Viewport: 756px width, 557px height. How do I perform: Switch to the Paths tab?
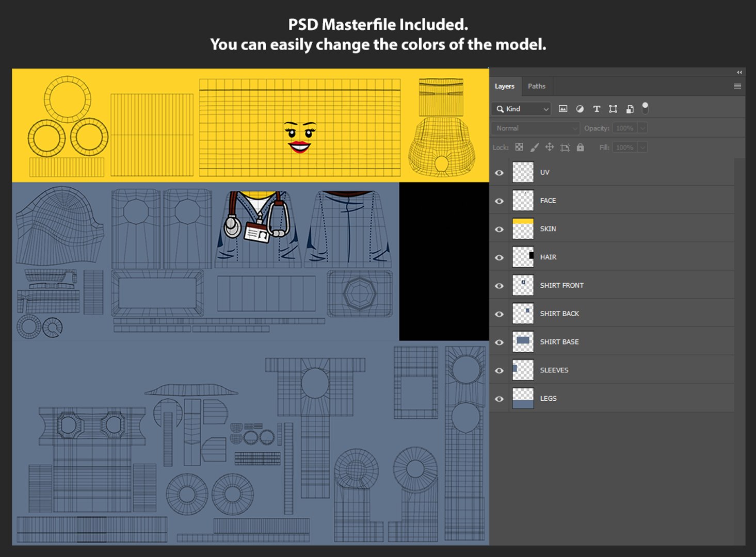536,86
